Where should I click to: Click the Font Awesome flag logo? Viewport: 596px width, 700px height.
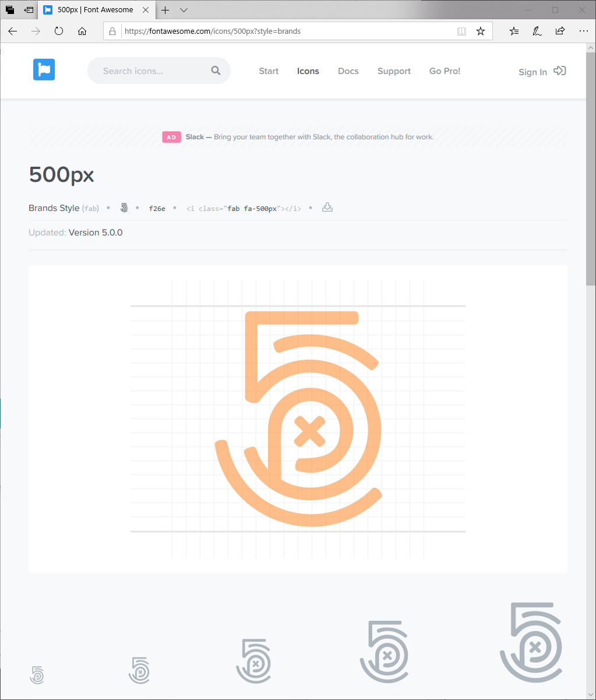(x=44, y=69)
